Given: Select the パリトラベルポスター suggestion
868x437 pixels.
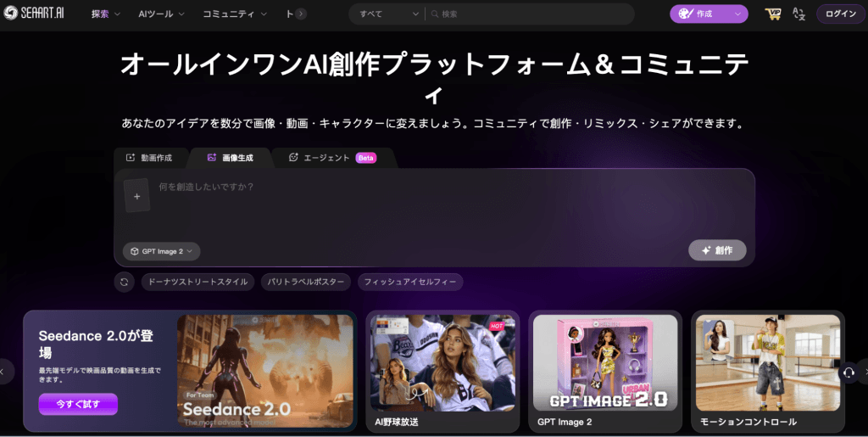Looking at the screenshot, I should pyautogui.click(x=305, y=282).
